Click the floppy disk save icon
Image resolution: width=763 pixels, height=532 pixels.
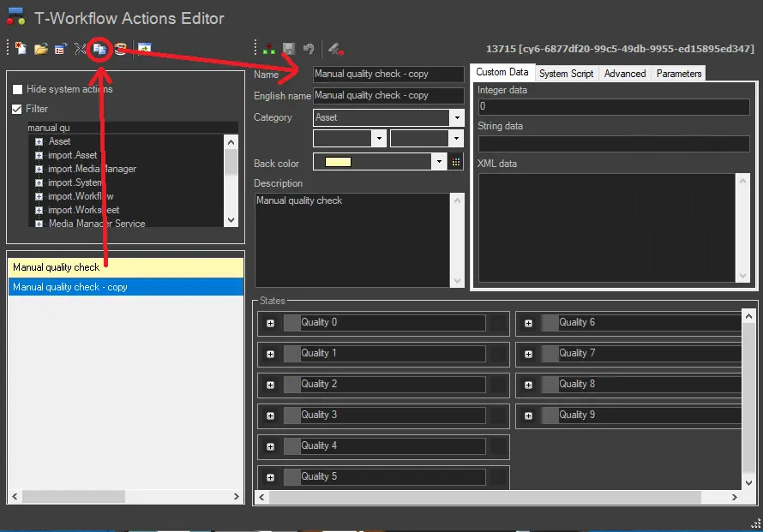[289, 49]
